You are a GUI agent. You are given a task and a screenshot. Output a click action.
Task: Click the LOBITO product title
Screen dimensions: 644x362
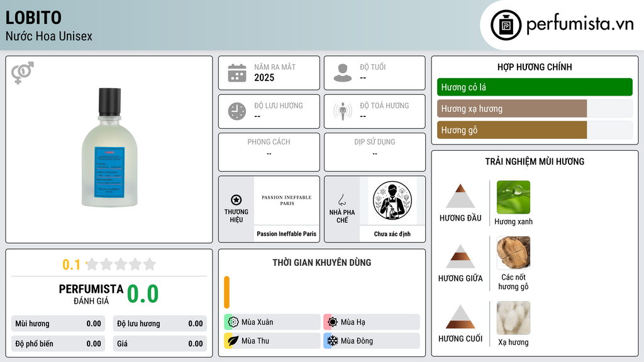click(34, 18)
